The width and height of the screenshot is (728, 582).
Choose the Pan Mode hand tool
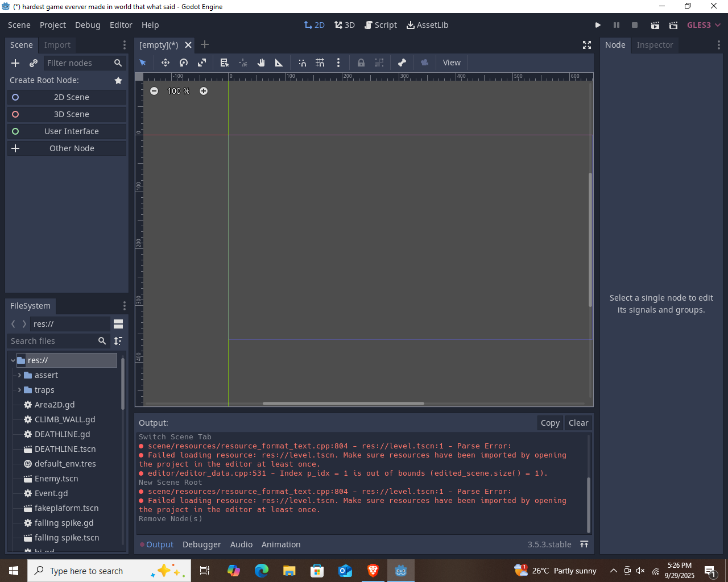coord(261,63)
